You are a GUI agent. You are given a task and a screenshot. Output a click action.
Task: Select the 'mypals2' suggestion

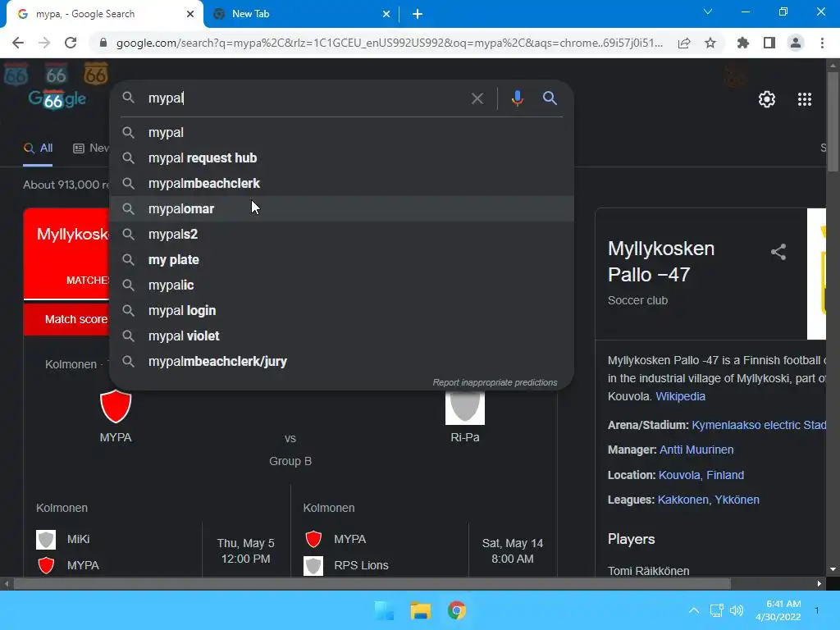[x=341, y=234]
